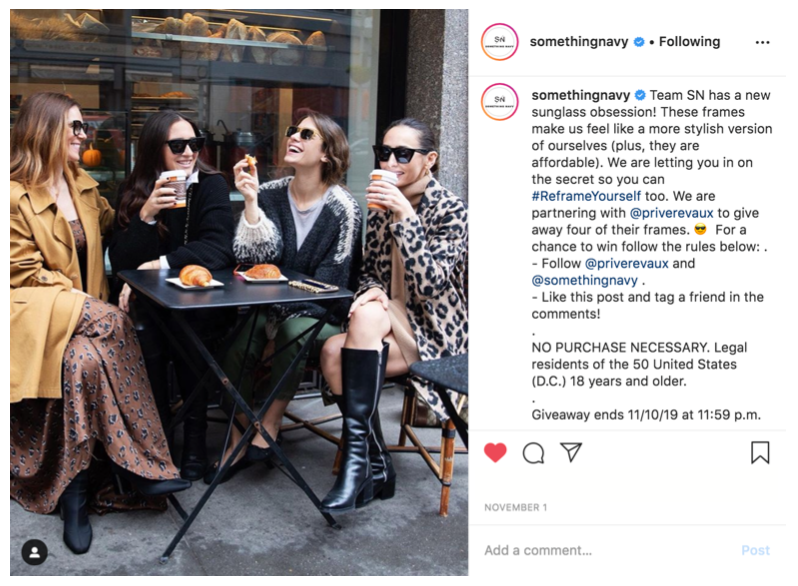Image resolution: width=798 pixels, height=586 pixels.
Task: Click the 'Add a comment...' field
Action: [606, 550]
